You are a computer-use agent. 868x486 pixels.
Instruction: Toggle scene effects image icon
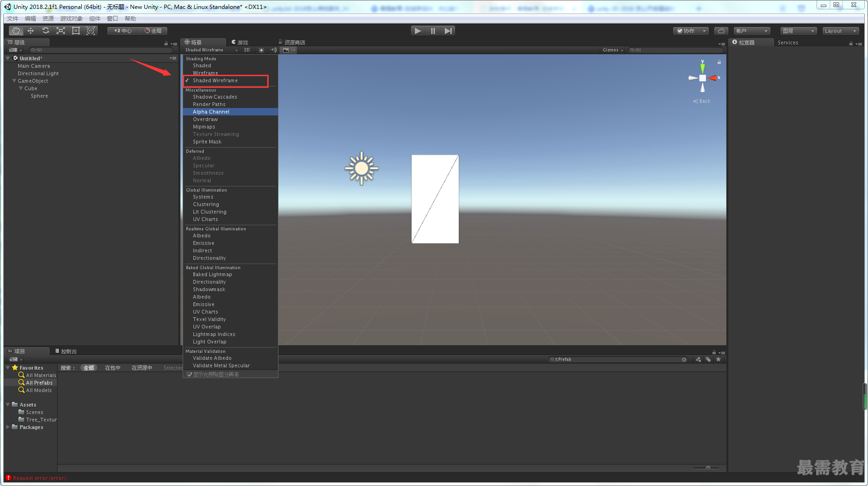tap(286, 50)
